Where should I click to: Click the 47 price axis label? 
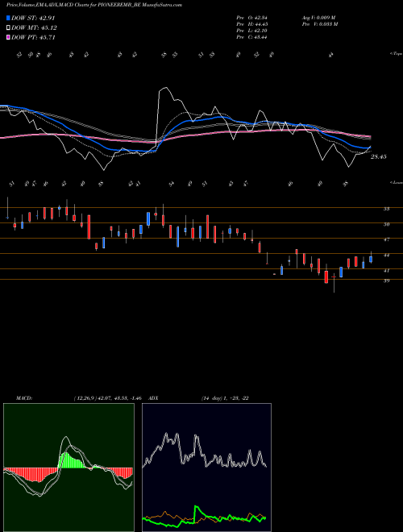coord(386,239)
